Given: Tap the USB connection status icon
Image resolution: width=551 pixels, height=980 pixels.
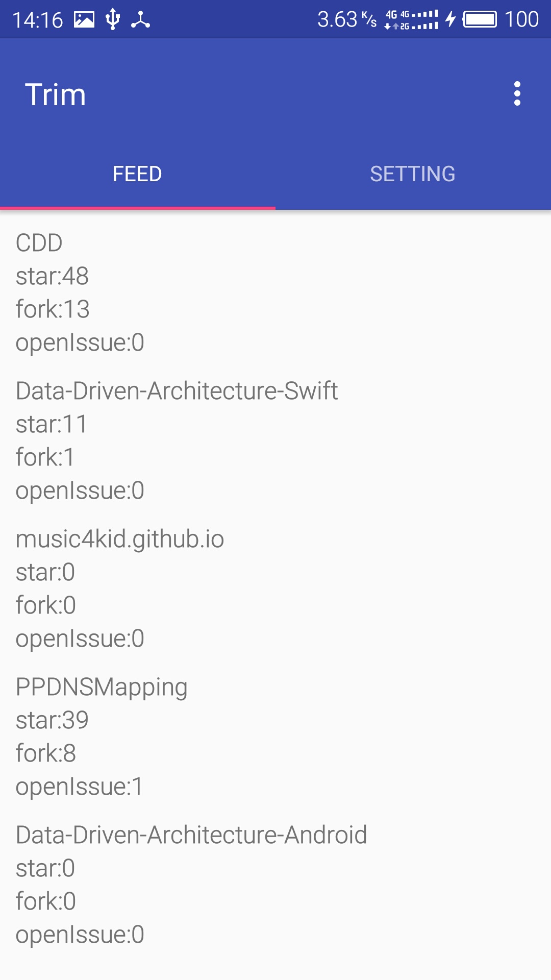Looking at the screenshot, I should point(112,20).
